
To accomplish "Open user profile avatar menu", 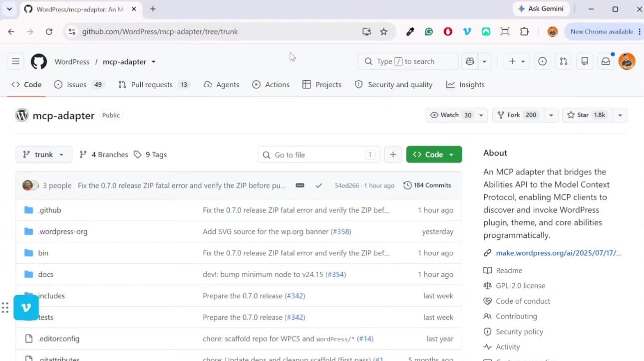I will click(627, 61).
